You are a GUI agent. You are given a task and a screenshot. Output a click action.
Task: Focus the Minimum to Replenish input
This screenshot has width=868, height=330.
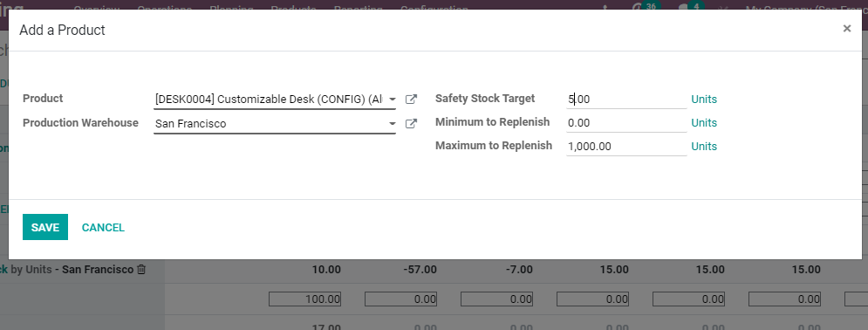[626, 123]
